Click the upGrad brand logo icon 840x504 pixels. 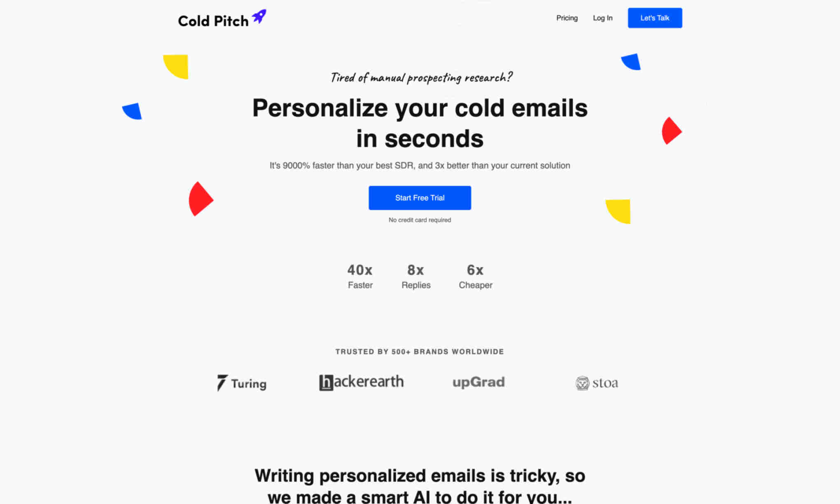coord(479,382)
